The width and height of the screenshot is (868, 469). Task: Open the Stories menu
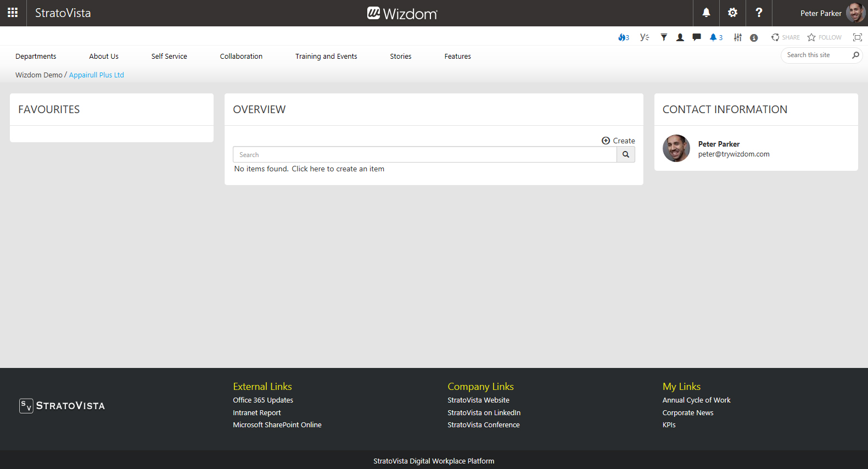[x=401, y=56]
